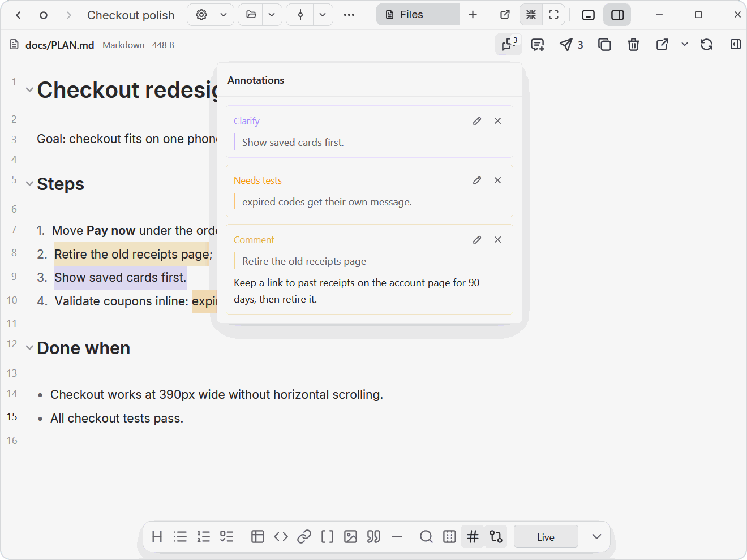Toggle line numbers with hash icon
747x560 pixels.
473,537
